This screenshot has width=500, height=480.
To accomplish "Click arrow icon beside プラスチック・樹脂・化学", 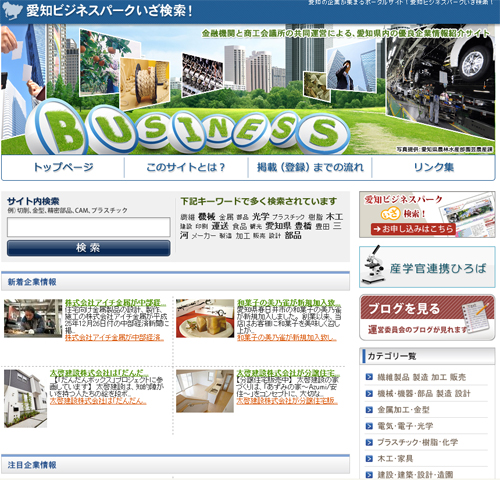I will coord(369,442).
